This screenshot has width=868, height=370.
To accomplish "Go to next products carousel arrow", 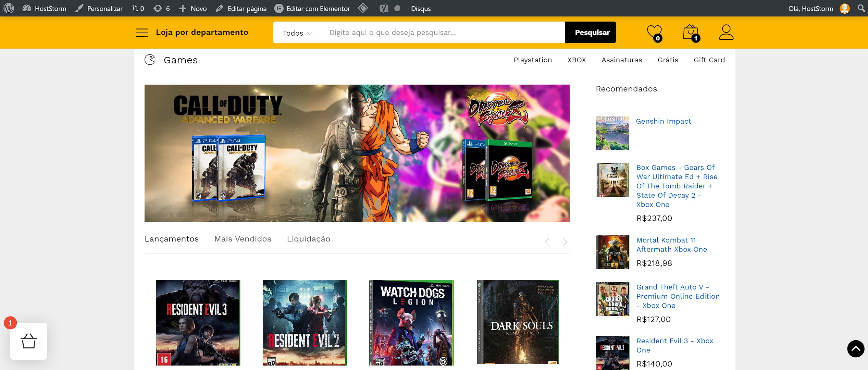I will coord(565,242).
